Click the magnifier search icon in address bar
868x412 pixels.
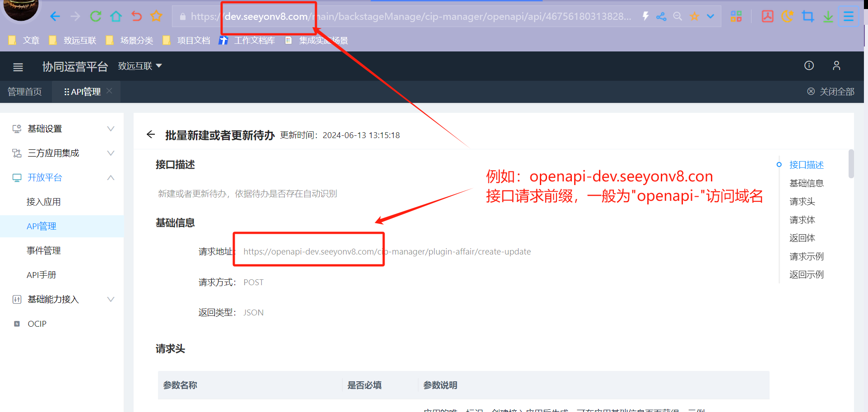[x=678, y=16]
